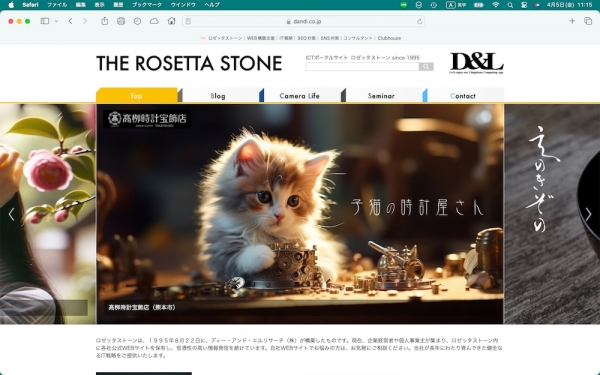Open the Share sheet
Viewport: 600px width, 375px height.
[x=104, y=21]
